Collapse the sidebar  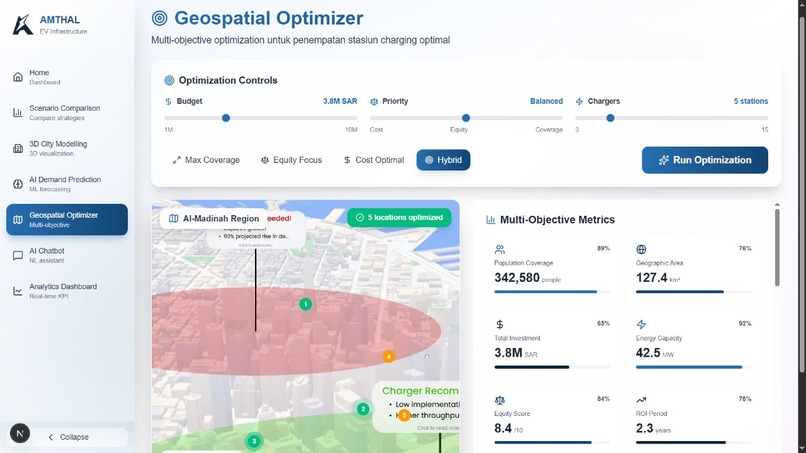pos(68,437)
